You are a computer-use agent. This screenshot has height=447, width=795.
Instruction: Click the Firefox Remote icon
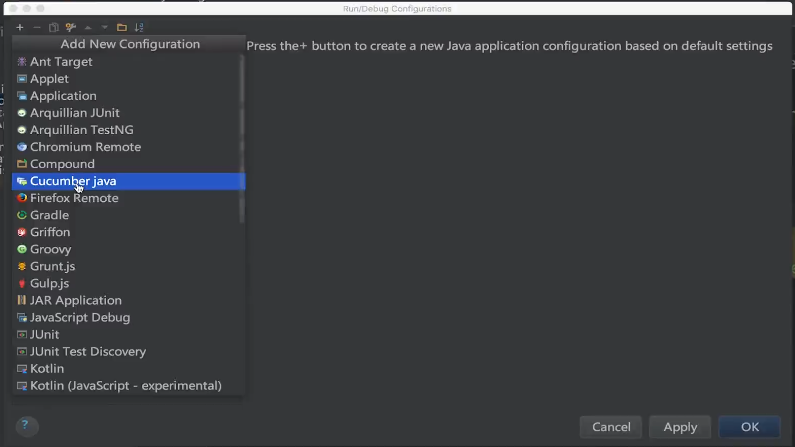(x=22, y=198)
